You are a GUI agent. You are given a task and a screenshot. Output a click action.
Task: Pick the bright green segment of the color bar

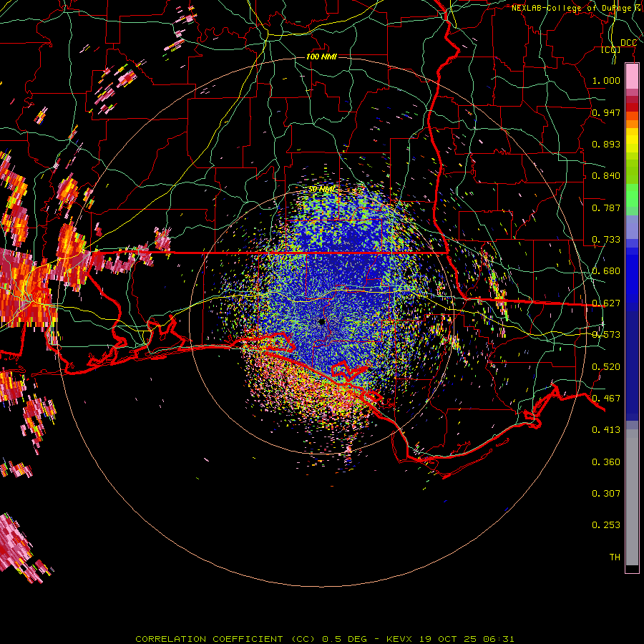tap(632, 195)
